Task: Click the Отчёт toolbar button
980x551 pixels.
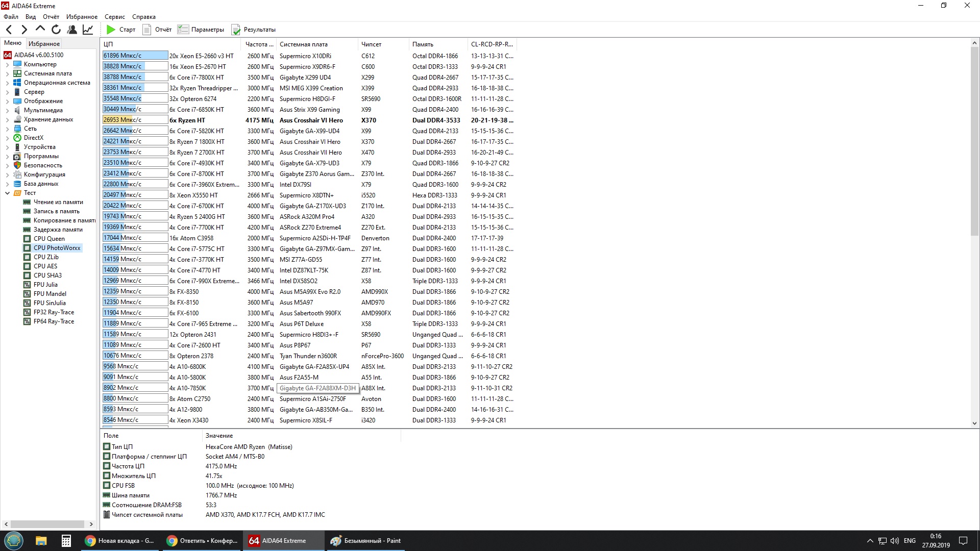Action: coord(157,30)
